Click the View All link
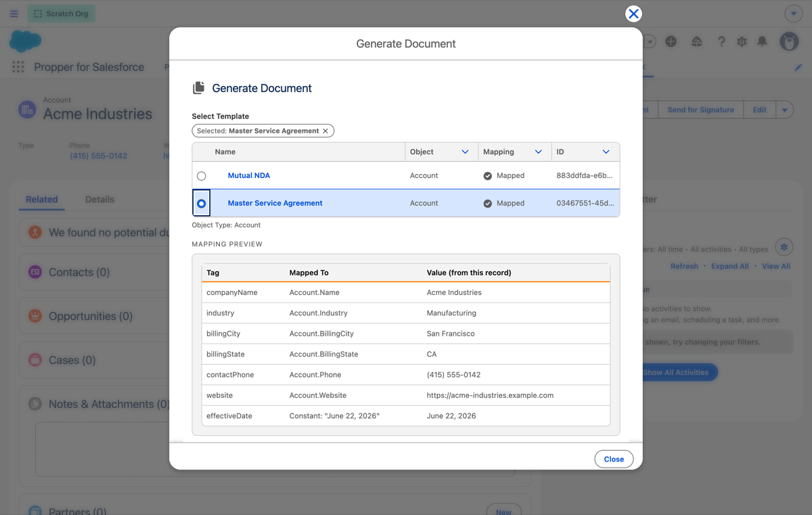Image resolution: width=812 pixels, height=515 pixels. (776, 266)
